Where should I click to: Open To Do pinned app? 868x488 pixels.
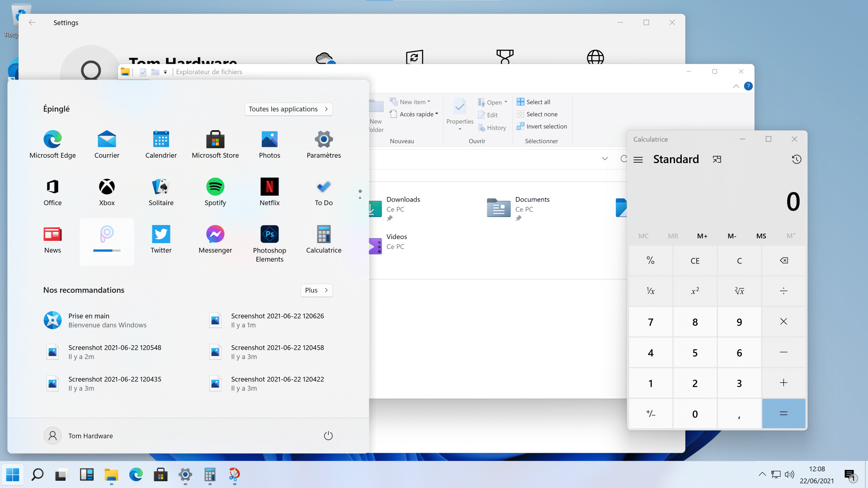(x=324, y=192)
